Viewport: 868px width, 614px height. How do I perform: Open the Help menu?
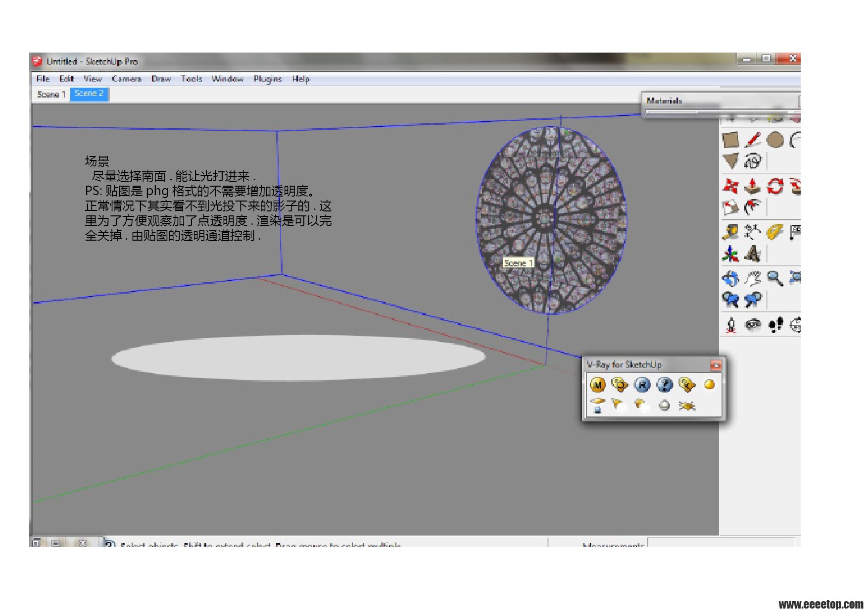tap(301, 79)
